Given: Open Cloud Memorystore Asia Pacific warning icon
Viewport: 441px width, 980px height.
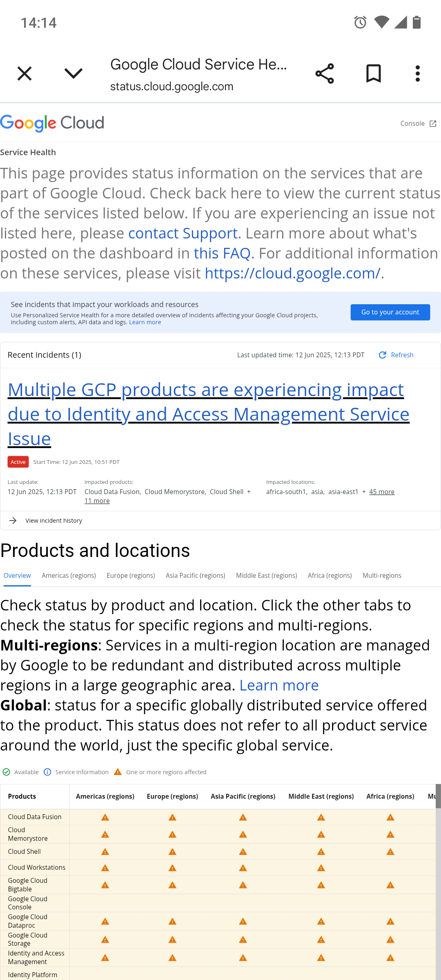Looking at the screenshot, I should coord(243,835).
